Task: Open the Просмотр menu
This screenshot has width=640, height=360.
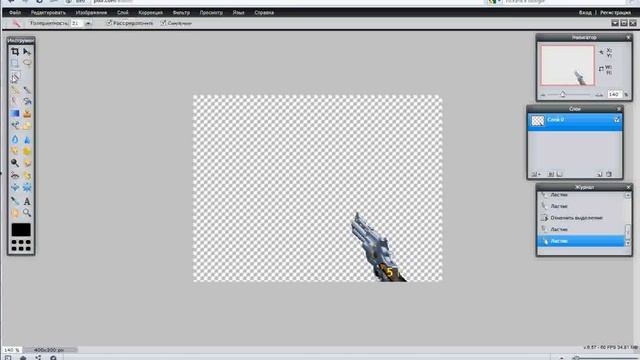Action: [211, 13]
